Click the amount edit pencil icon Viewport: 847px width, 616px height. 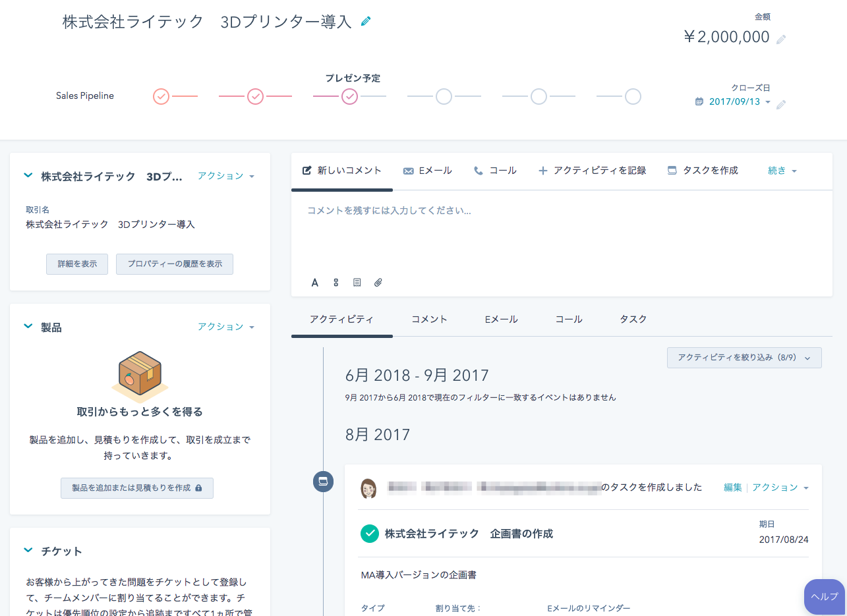[x=781, y=39]
